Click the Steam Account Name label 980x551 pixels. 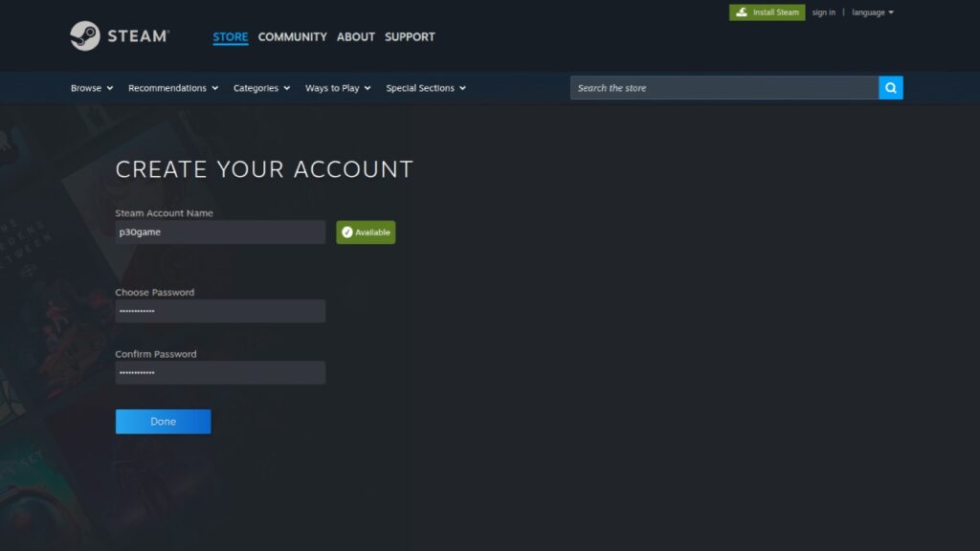(164, 213)
